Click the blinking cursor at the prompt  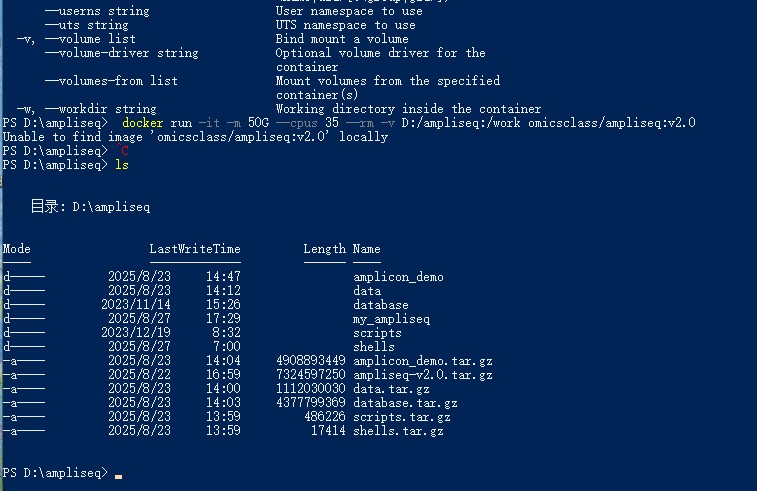tap(118, 477)
